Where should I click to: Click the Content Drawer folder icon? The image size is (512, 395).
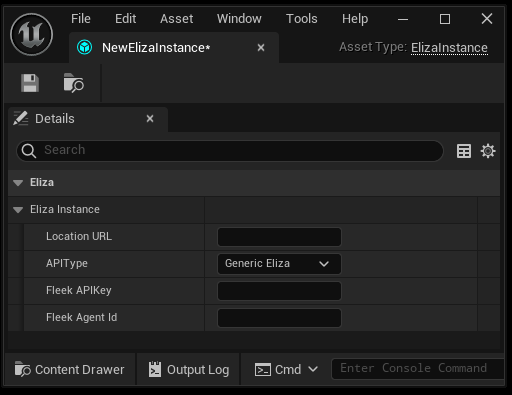pyautogui.click(x=23, y=369)
